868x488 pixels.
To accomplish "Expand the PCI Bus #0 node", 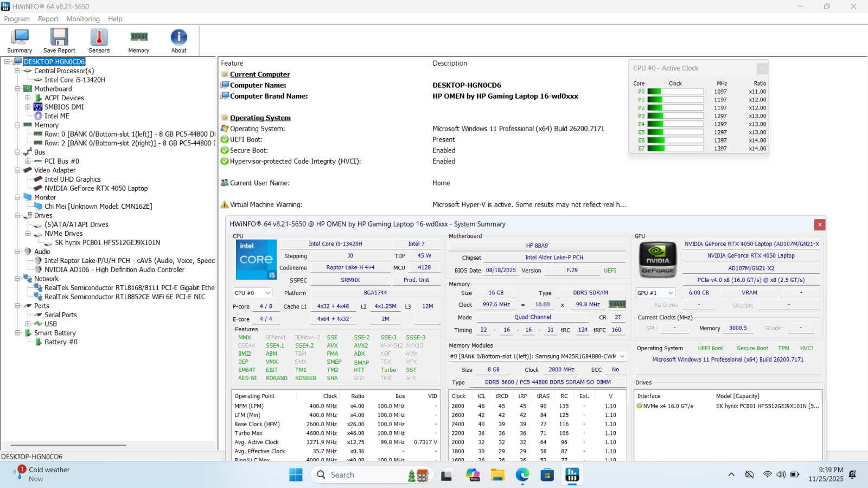I will (x=28, y=161).
